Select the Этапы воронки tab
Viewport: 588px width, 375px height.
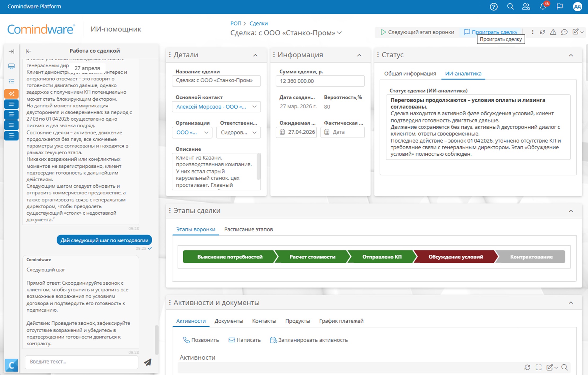pos(196,229)
